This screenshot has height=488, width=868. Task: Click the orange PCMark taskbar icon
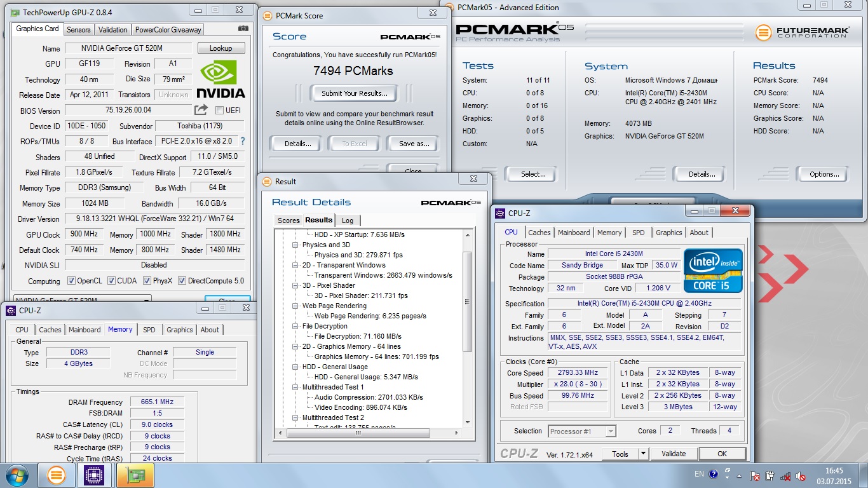click(57, 475)
